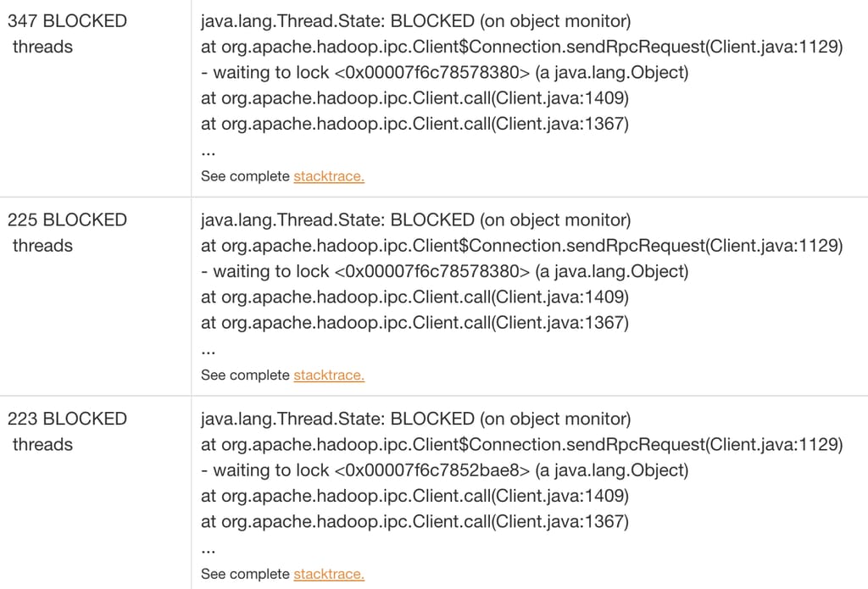The image size is (868, 589).
Task: Click Thread.State line in the 225 threads row
Action: tap(415, 220)
